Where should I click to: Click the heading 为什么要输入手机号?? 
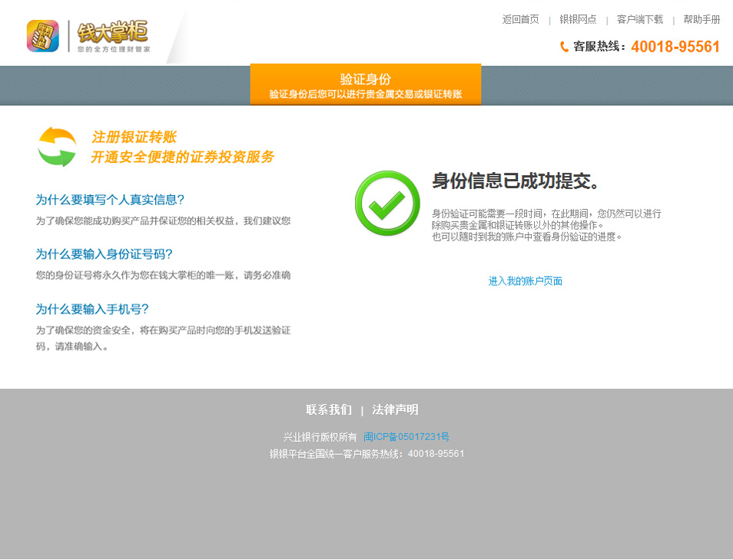pyautogui.click(x=92, y=310)
